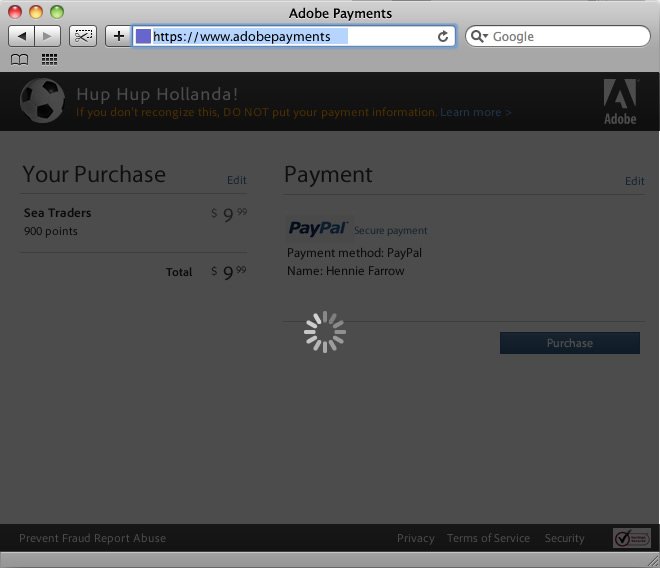Click the Adobe logo
This screenshot has height=568, width=660.
[620, 101]
